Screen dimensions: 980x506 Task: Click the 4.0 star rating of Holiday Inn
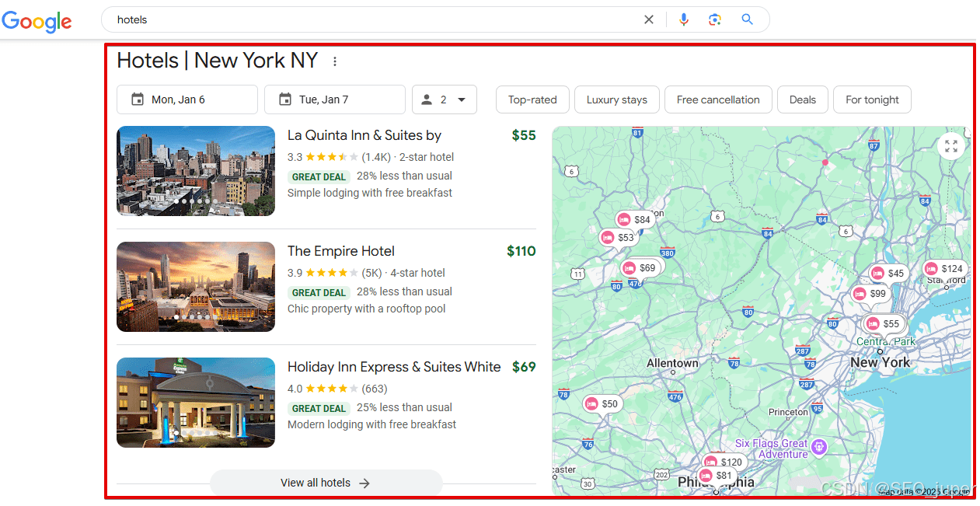pyautogui.click(x=323, y=389)
